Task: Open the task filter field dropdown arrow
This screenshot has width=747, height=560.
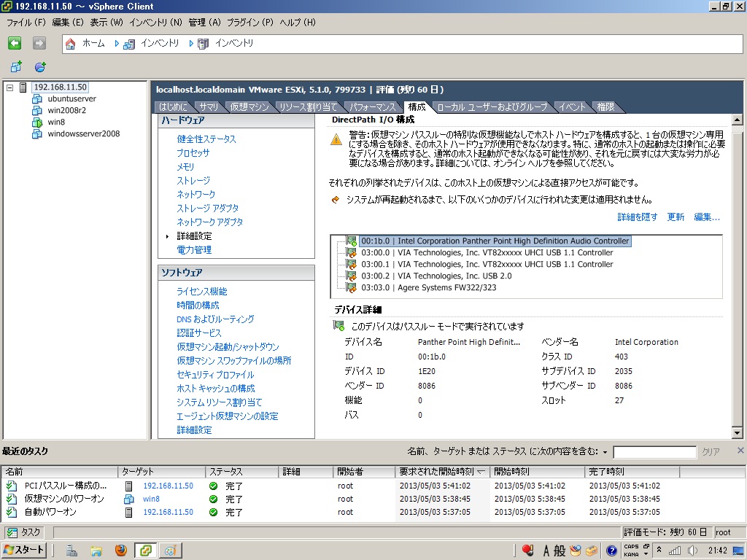Action: click(x=605, y=452)
